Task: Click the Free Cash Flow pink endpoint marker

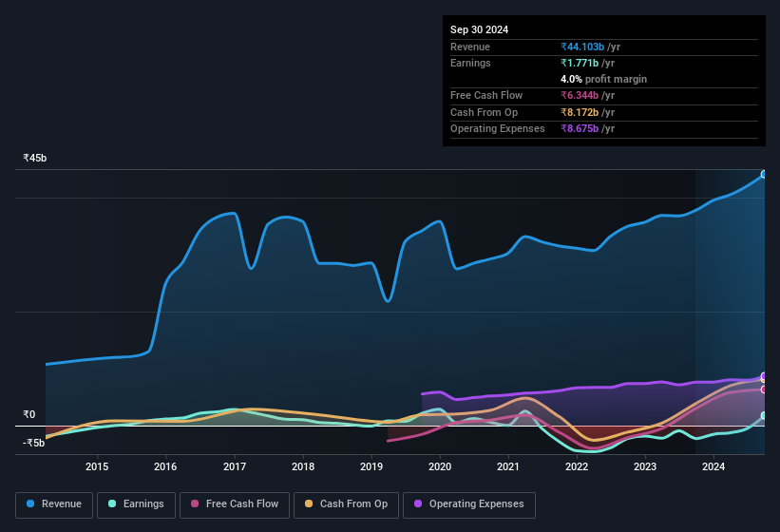Action: click(764, 389)
